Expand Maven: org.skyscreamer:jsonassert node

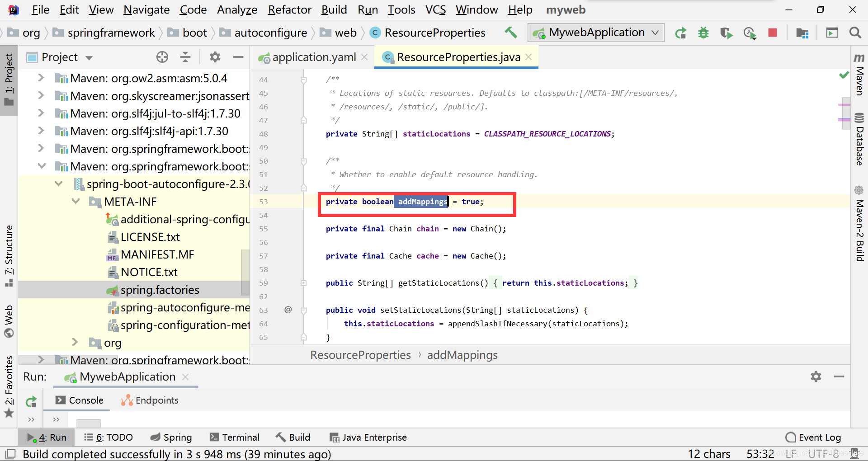pyautogui.click(x=41, y=95)
